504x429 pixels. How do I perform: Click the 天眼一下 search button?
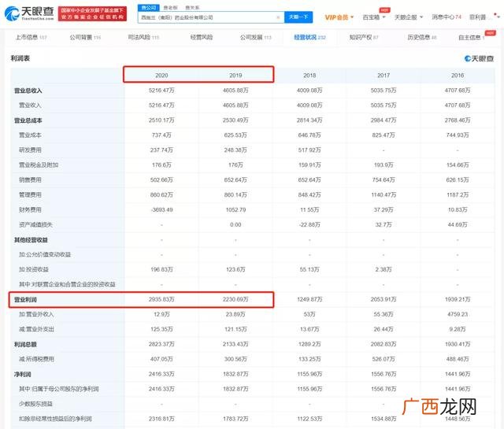pos(298,17)
